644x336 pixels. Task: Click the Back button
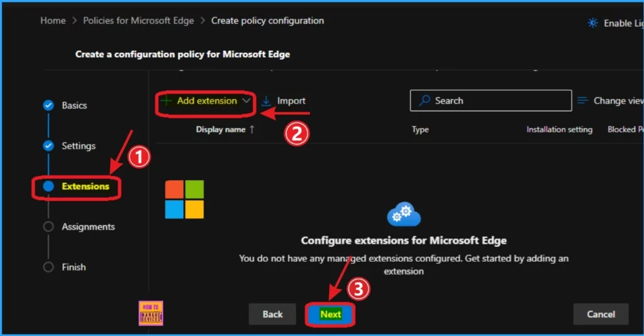tap(272, 314)
